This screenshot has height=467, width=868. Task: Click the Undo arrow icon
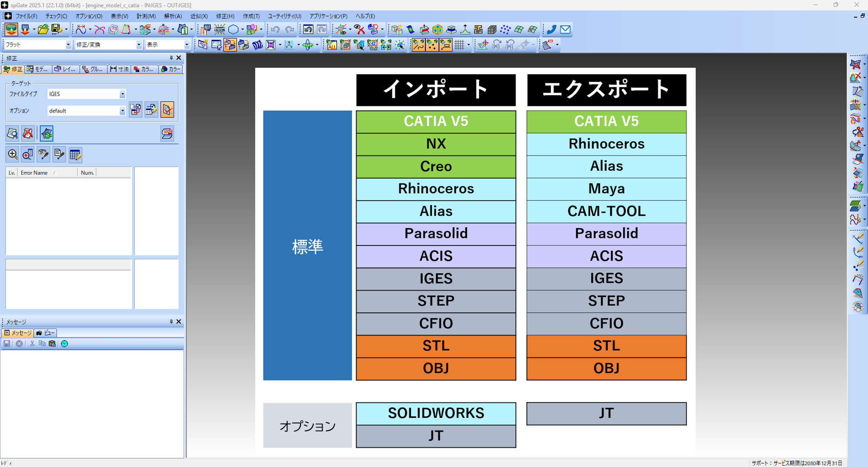(x=276, y=29)
